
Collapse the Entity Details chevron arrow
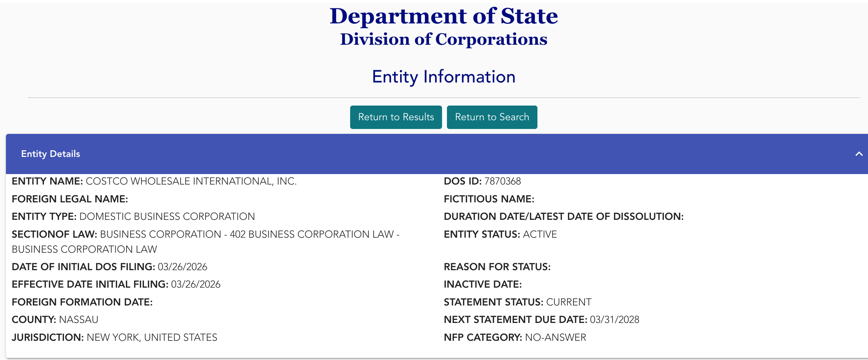click(859, 154)
